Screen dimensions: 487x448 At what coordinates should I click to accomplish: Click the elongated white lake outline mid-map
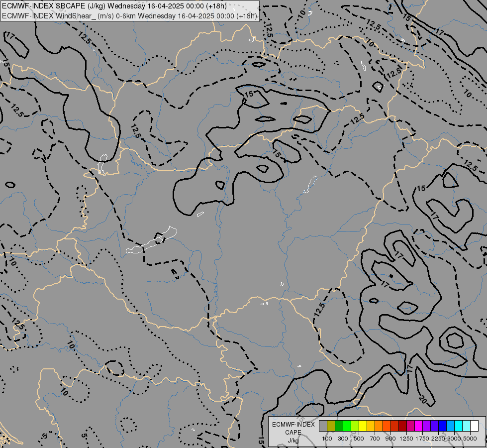pyautogui.click(x=151, y=240)
